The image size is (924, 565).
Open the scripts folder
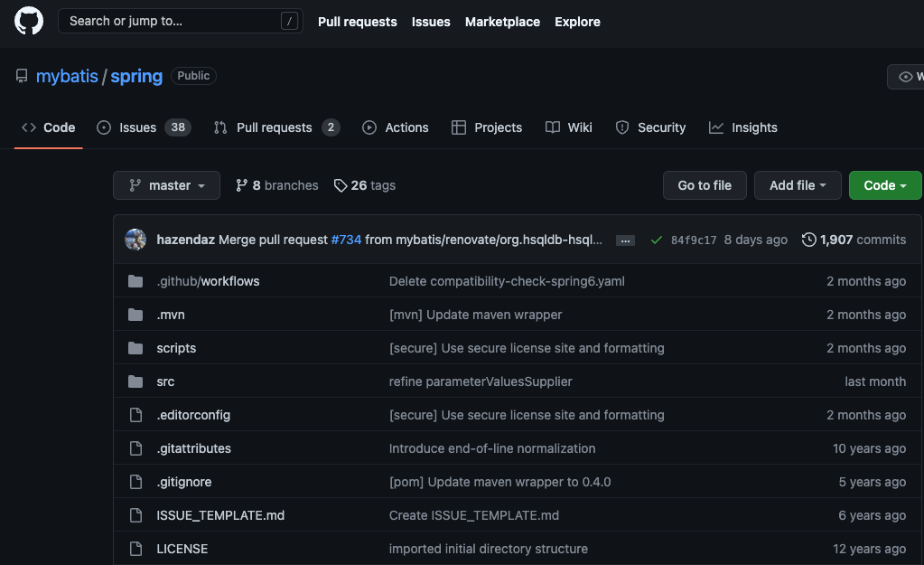[176, 348]
